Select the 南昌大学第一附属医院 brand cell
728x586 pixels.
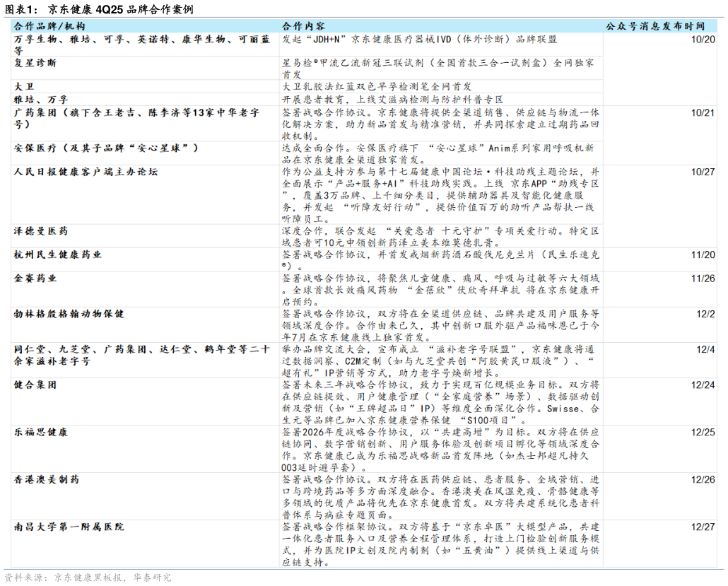coord(69,527)
